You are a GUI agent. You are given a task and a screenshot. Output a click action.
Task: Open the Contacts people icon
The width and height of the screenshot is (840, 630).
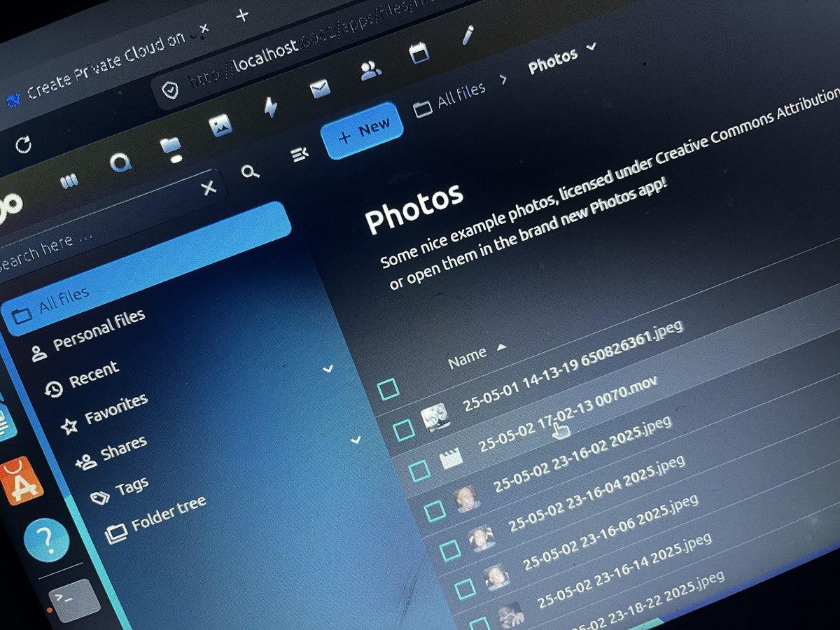[370, 69]
